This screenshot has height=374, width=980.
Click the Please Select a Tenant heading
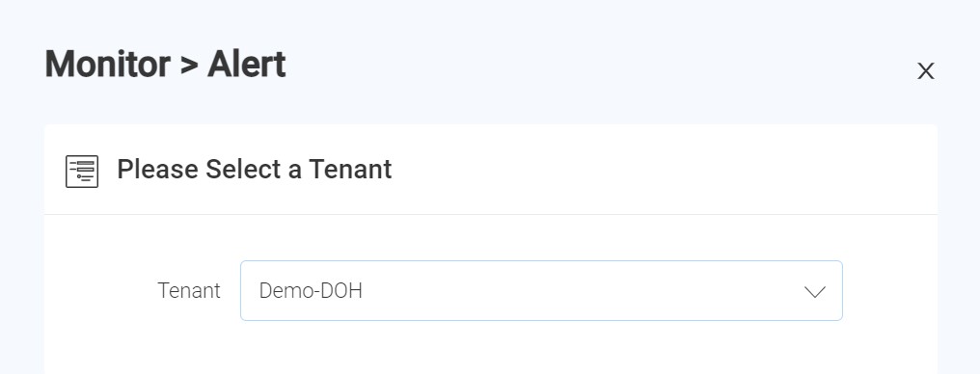[x=255, y=170]
